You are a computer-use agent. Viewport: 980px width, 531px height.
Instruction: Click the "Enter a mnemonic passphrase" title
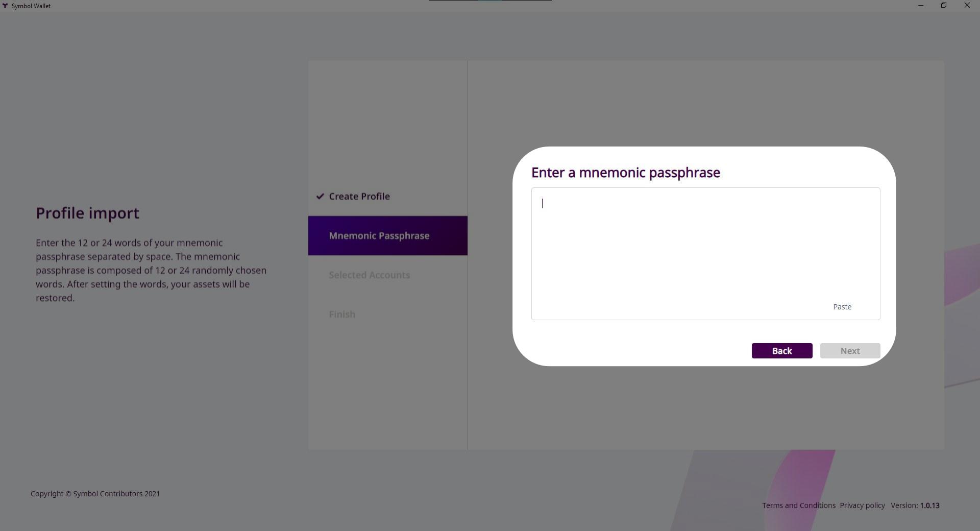(x=625, y=173)
